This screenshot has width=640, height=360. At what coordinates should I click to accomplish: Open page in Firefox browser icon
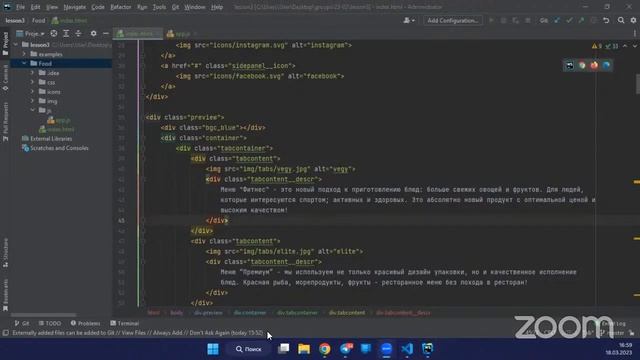point(594,65)
